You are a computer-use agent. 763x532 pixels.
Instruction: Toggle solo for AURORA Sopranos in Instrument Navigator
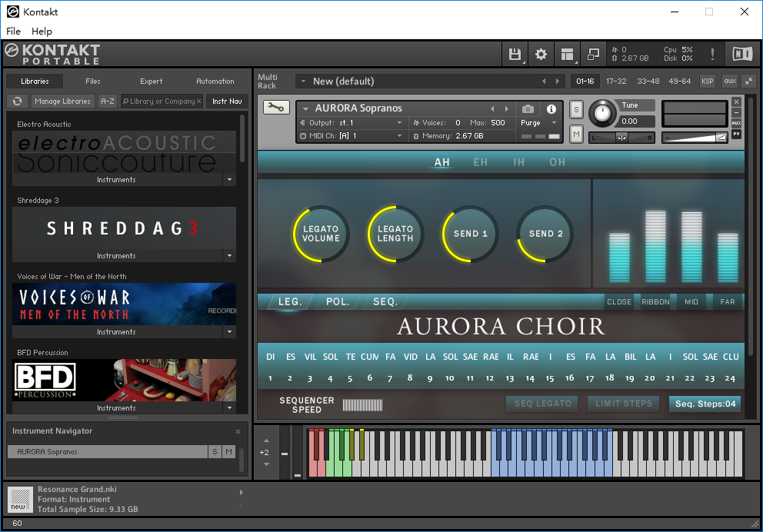coord(215,452)
